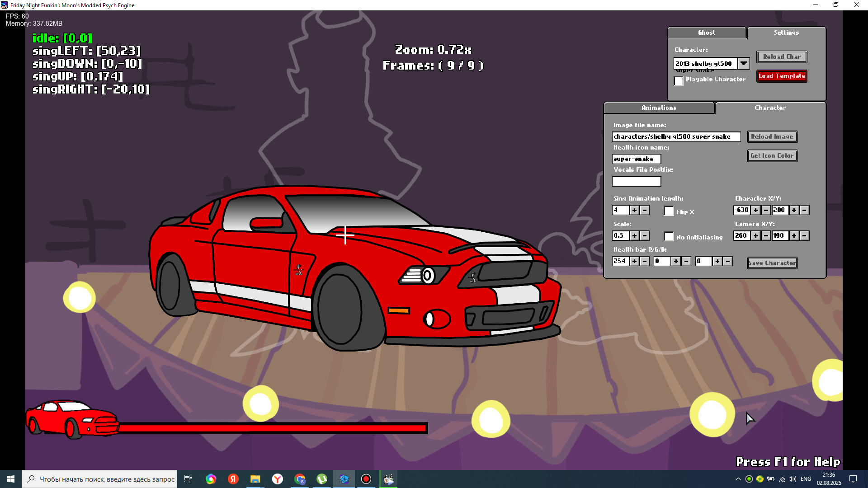Decrease Camera Y coordinate
Viewport: 868px width, 488px height.
coord(803,235)
